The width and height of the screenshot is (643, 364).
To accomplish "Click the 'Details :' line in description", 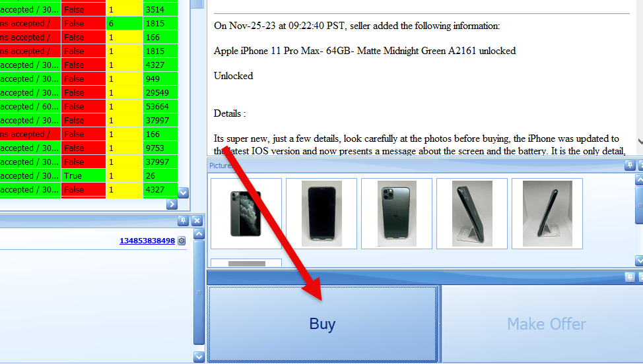I will [230, 113].
